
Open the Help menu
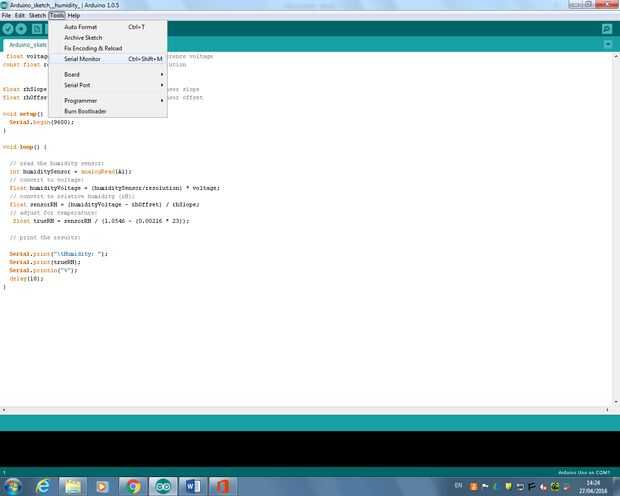74,15
